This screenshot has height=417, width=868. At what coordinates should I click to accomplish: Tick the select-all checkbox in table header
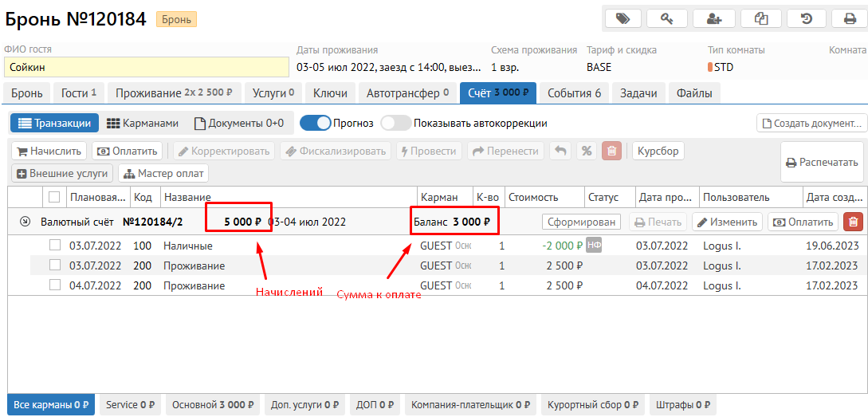pyautogui.click(x=54, y=197)
